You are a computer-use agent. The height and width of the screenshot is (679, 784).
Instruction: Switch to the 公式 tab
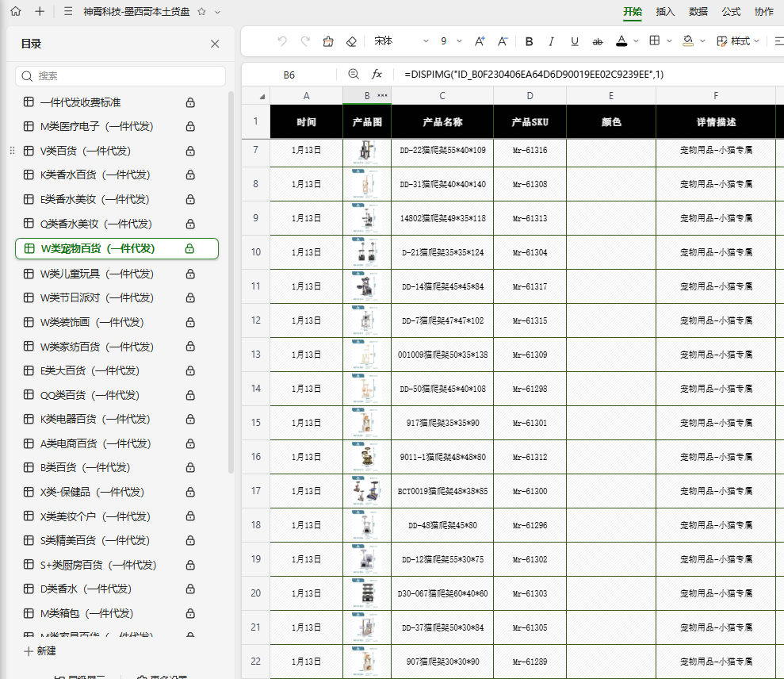(731, 12)
